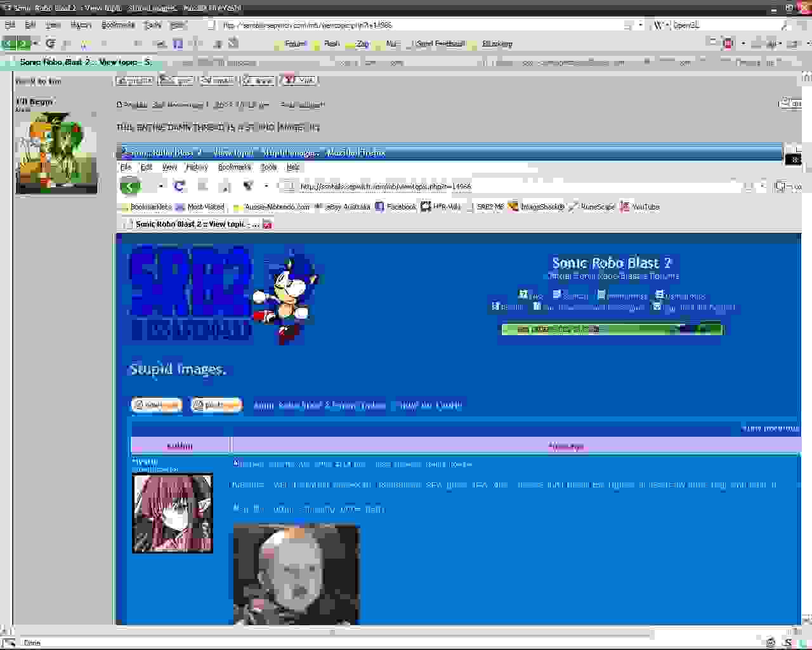
Task: Click the YIM button under the post
Action: click(x=299, y=81)
